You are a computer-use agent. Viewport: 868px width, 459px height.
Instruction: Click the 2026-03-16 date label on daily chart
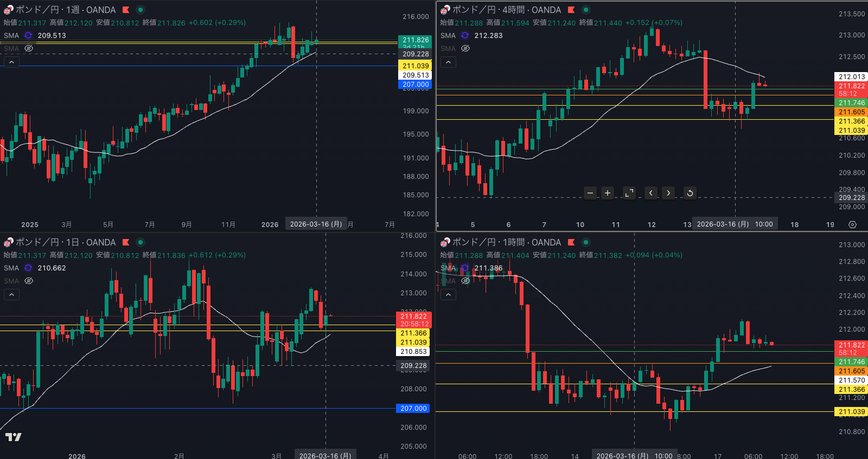[x=325, y=455]
